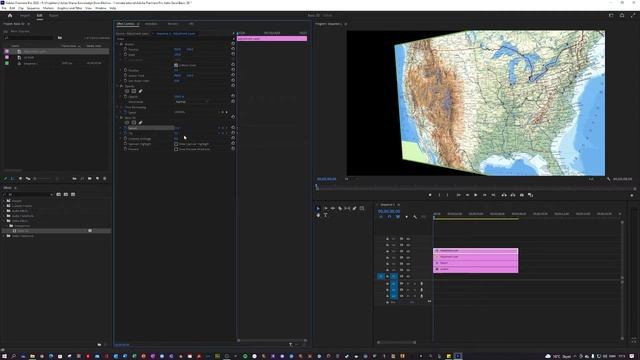
Task: Create new custom bin in Effects panel
Action: (99, 344)
